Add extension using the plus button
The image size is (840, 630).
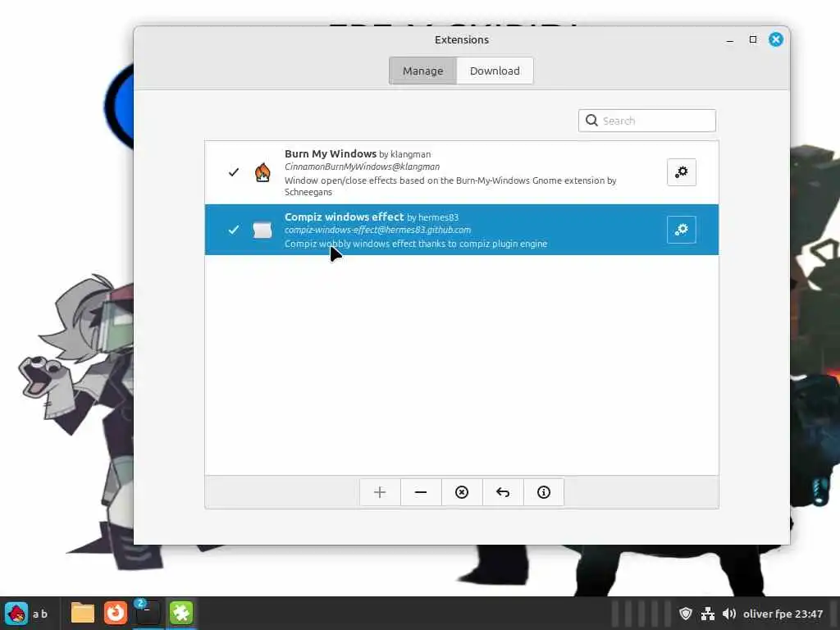pos(380,492)
